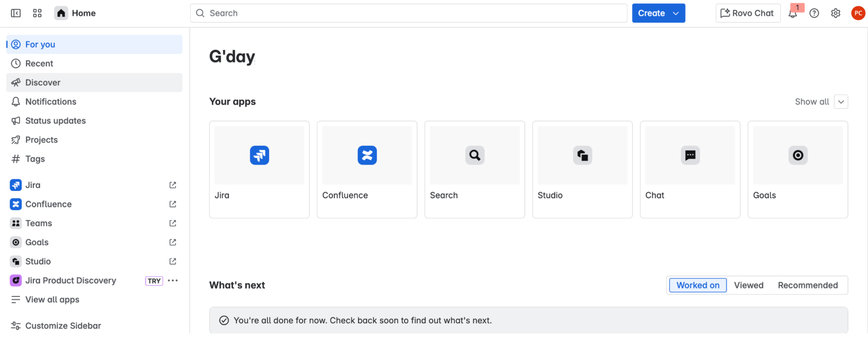The width and height of the screenshot is (868, 355).
Task: Click the Customize Sidebar option
Action: click(63, 325)
